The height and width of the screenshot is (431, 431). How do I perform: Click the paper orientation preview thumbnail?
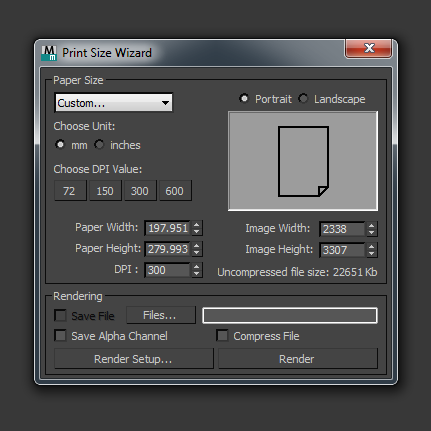point(303,161)
